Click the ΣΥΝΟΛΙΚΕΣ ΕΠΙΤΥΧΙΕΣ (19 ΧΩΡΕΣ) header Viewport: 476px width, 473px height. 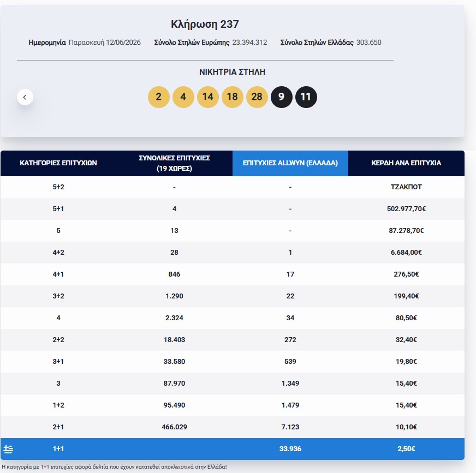[174, 163]
